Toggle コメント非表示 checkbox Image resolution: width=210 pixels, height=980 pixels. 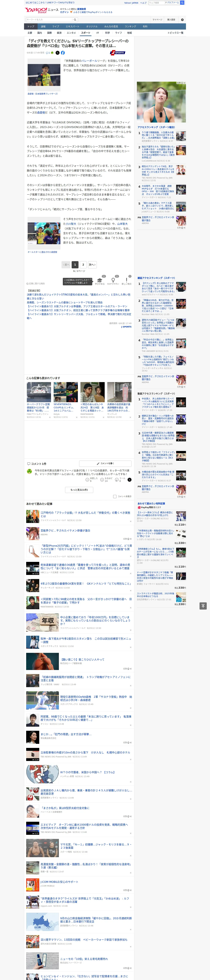(115, 497)
